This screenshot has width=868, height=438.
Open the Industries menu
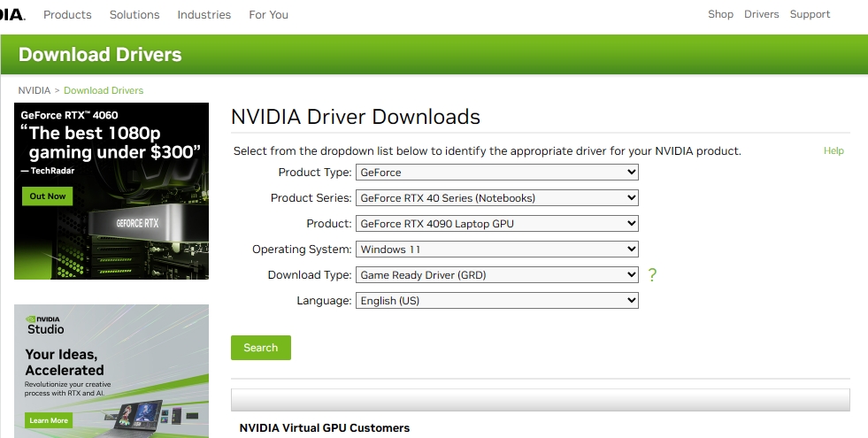204,15
